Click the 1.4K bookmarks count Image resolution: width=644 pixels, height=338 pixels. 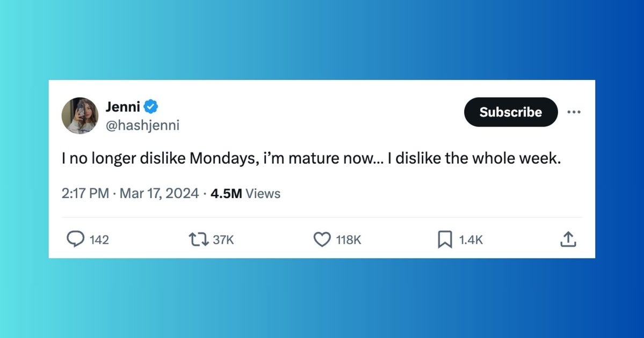coord(471,240)
